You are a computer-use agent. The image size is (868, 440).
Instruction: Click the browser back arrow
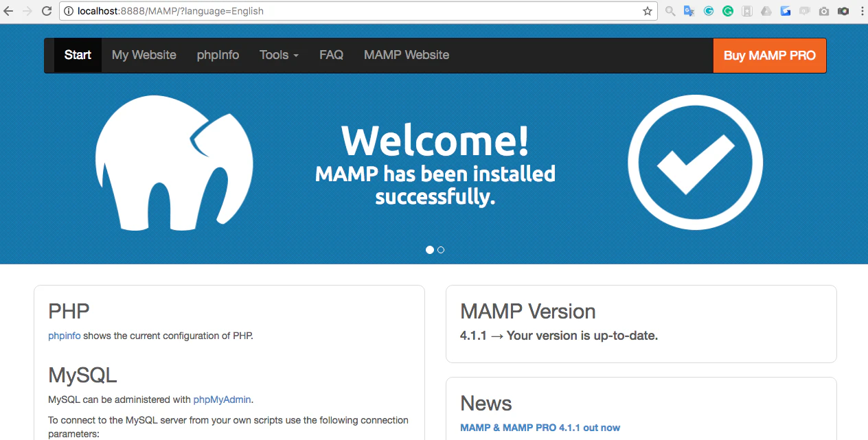[8, 11]
